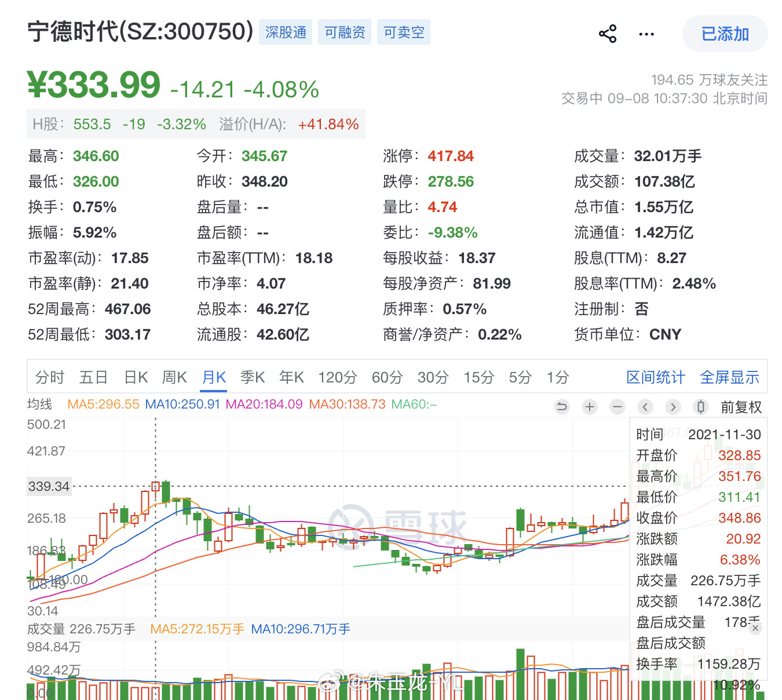This screenshot has height=700, width=782.
Task: Click the 跌停 278.56 value
Action: [451, 181]
